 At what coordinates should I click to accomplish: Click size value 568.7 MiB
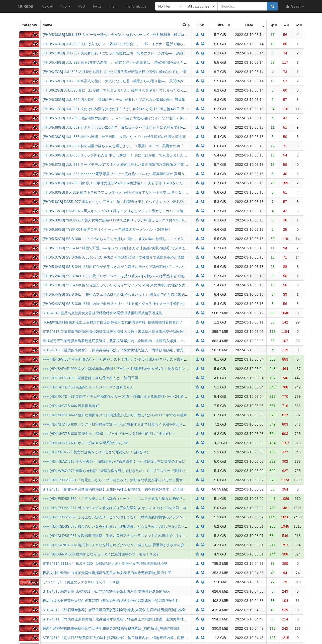tap(220, 313)
